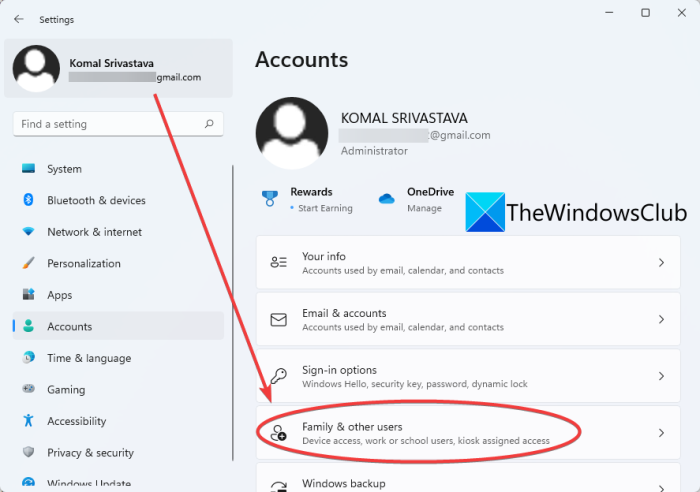Open Your info settings title
This screenshot has width=700, height=492.
point(324,256)
